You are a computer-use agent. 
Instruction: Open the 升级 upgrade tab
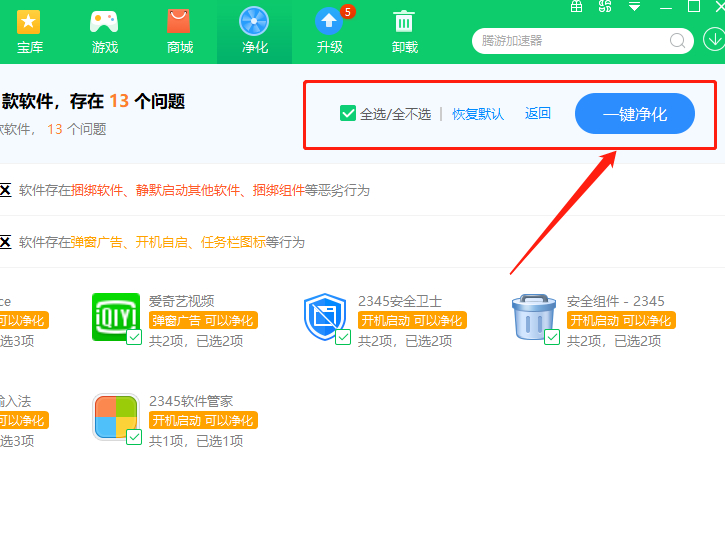pos(329,32)
